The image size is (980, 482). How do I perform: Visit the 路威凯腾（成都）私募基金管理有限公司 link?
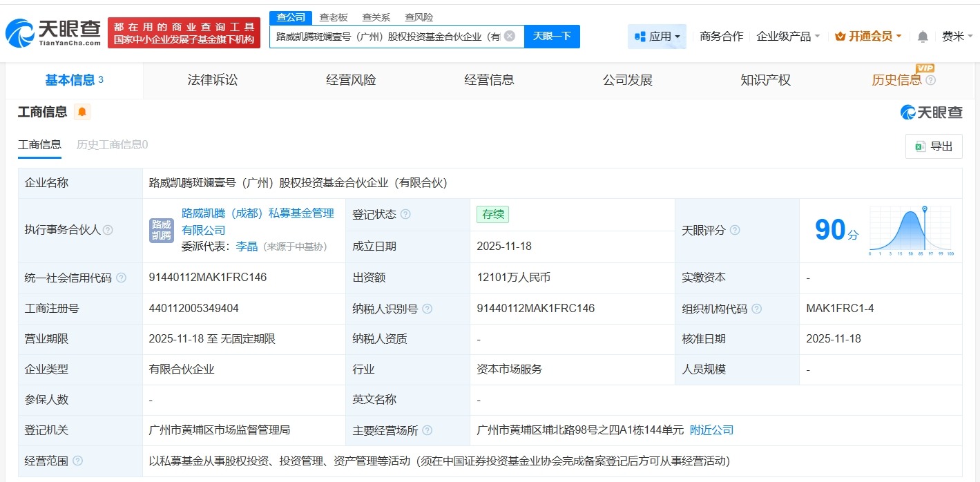(256, 213)
